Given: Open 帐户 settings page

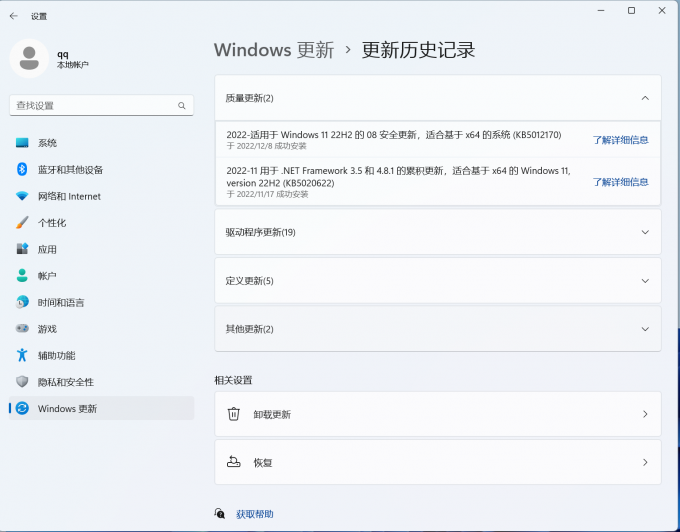Looking at the screenshot, I should pyautogui.click(x=101, y=275).
